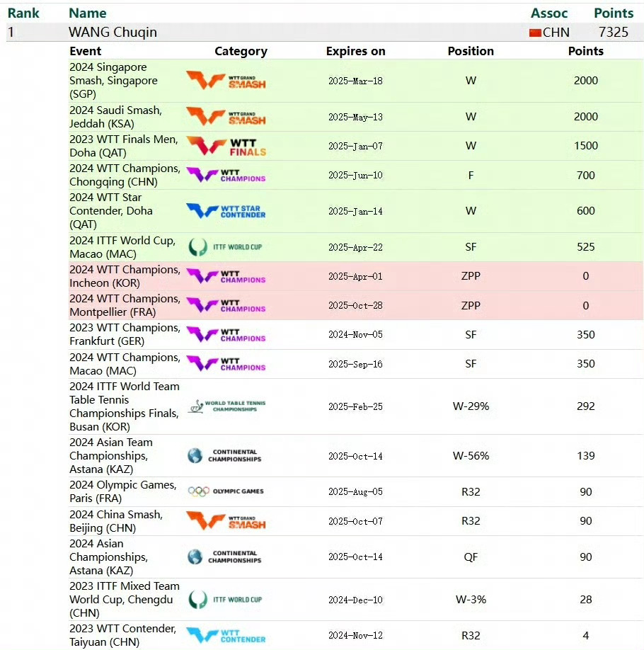Click the Rank column header
This screenshot has width=644, height=650.
(23, 13)
